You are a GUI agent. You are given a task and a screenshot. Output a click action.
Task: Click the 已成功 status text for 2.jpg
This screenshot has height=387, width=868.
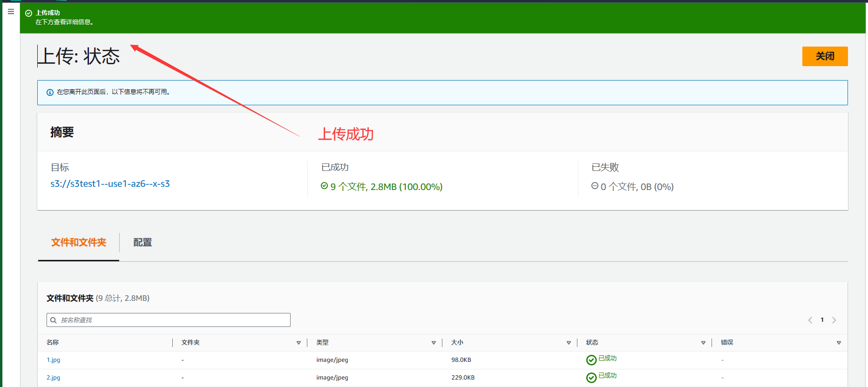click(607, 375)
